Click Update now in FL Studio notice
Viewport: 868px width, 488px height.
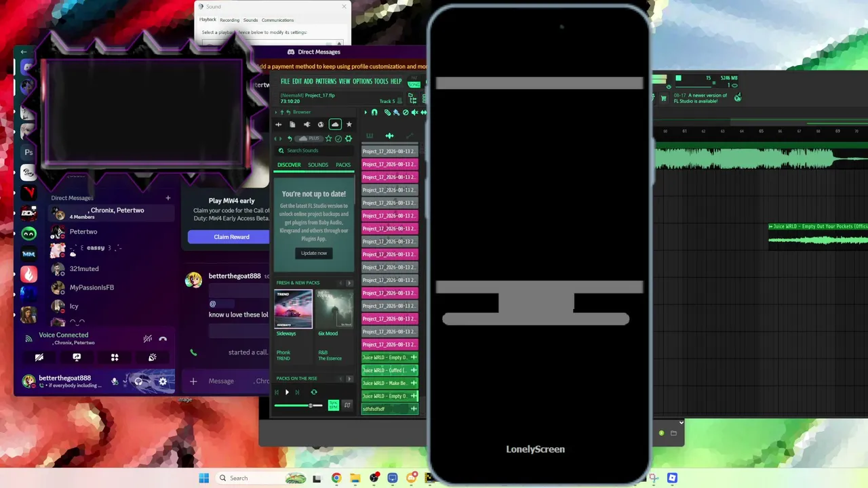point(314,253)
